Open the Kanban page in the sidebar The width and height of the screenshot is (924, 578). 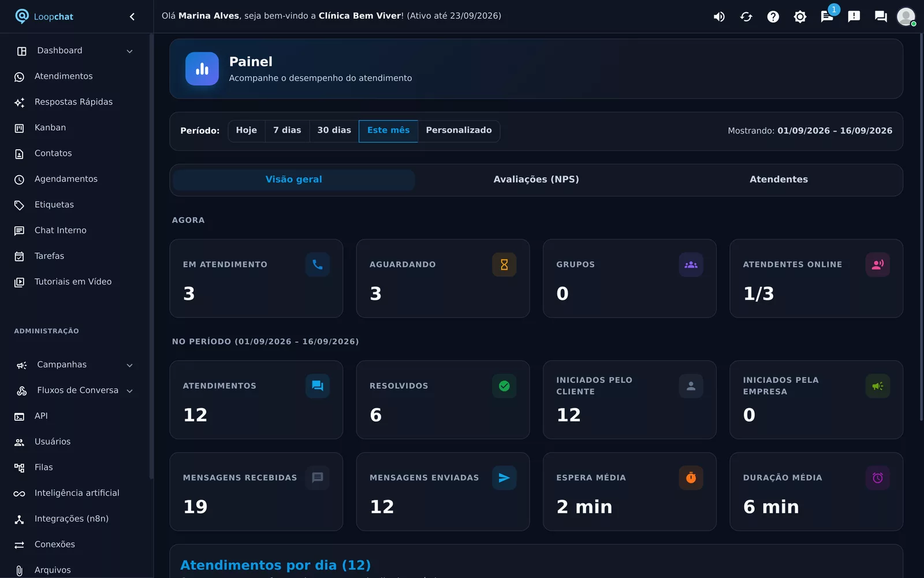[75, 128]
